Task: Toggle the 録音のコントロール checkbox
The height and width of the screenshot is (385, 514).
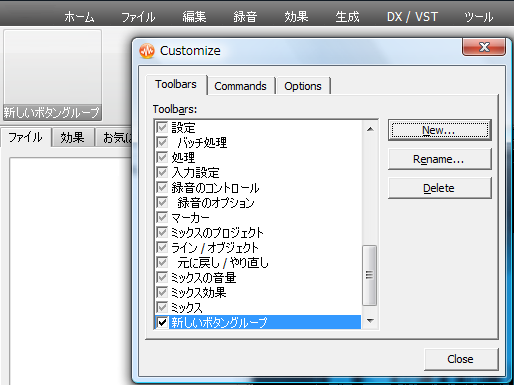Action: point(162,187)
